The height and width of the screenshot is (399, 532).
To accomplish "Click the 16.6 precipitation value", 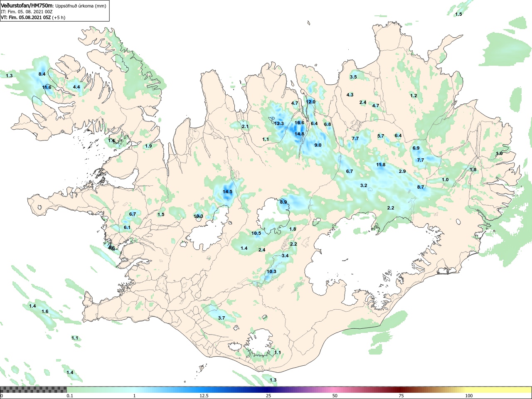I will (x=299, y=123).
